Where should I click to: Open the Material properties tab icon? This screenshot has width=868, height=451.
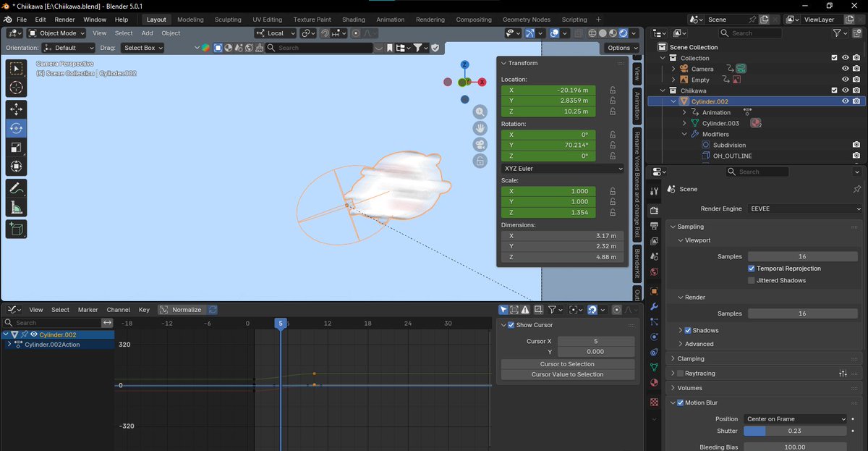tap(654, 382)
